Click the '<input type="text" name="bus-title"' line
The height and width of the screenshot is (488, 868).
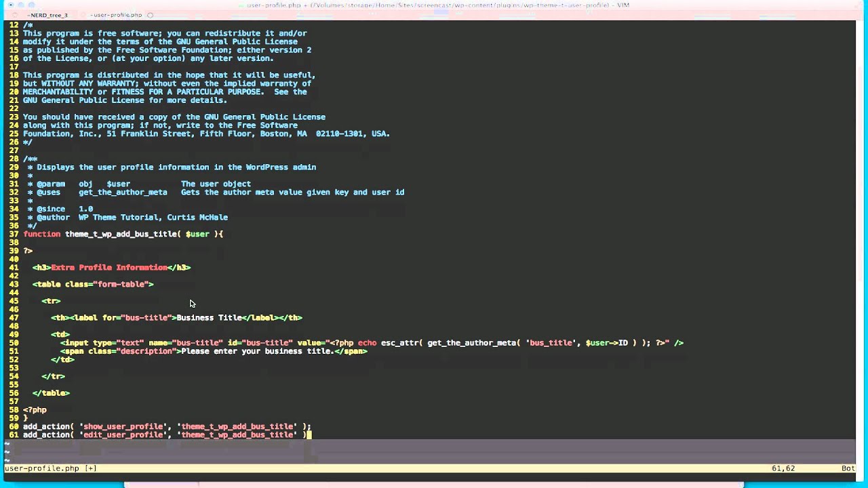[x=372, y=343]
